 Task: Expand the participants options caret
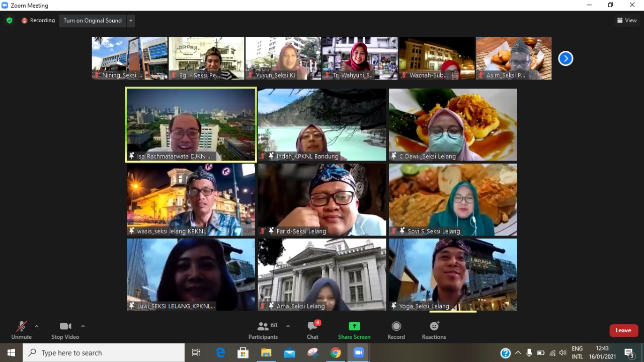(x=288, y=326)
